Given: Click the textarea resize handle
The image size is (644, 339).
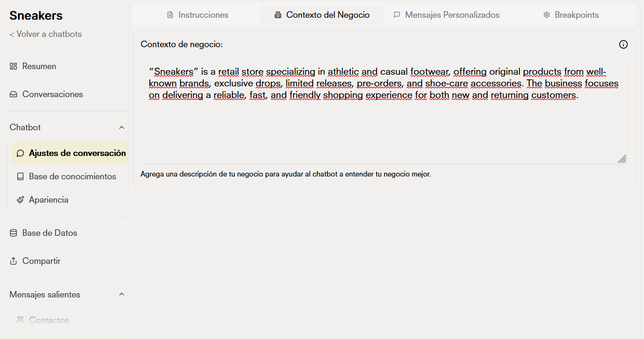Looking at the screenshot, I should pos(623,159).
